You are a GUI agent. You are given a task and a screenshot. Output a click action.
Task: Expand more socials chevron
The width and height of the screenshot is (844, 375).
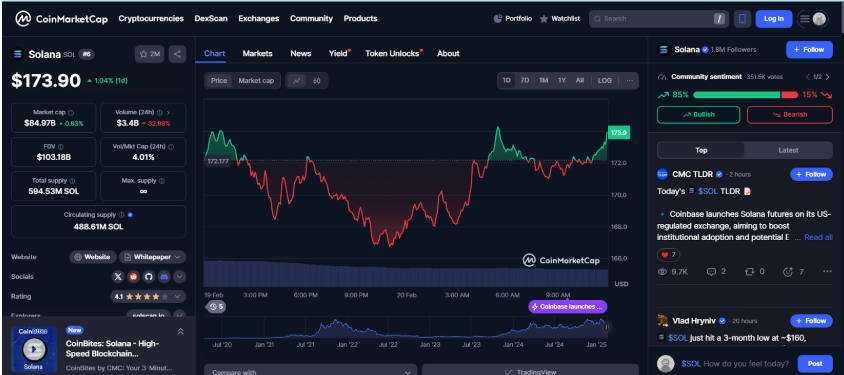point(180,277)
